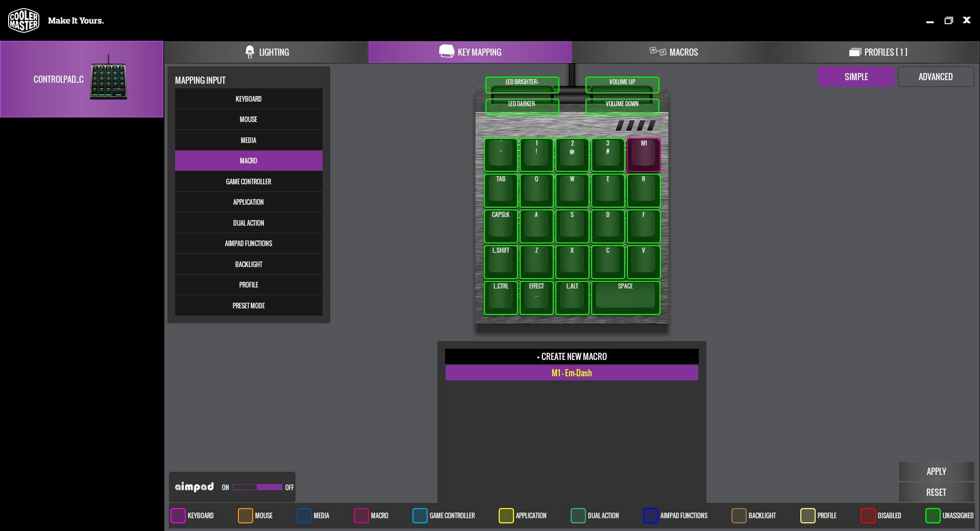
Task: Click the Macro color swatch in the legend
Action: [x=361, y=516]
